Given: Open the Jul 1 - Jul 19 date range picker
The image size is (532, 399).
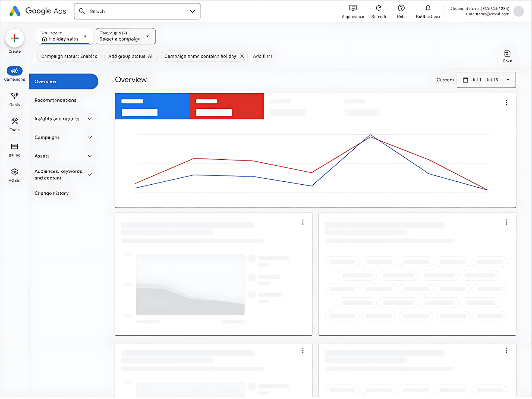Looking at the screenshot, I should (x=486, y=80).
